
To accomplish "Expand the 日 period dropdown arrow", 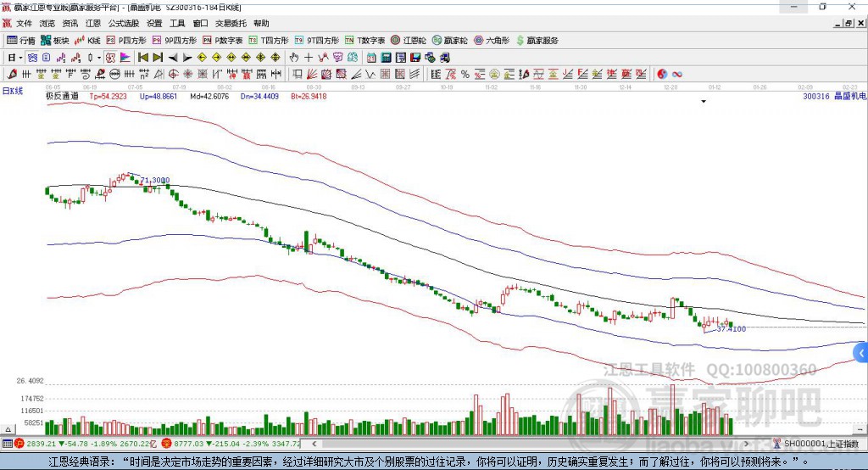I will [x=20, y=58].
